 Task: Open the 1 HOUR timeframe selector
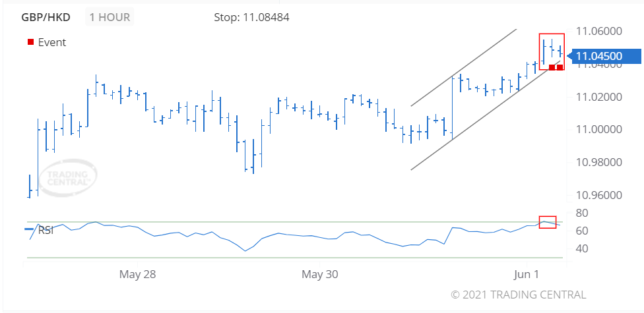pos(110,16)
